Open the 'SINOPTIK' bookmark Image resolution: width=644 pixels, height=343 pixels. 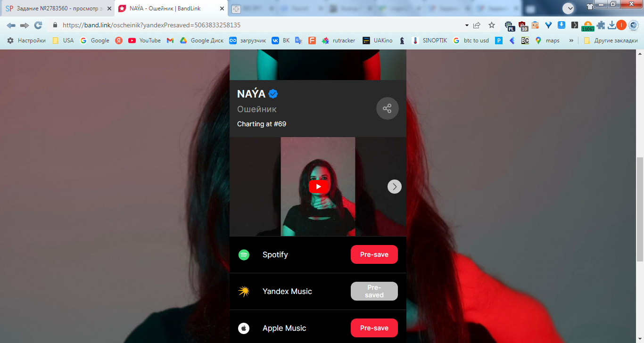pos(429,41)
